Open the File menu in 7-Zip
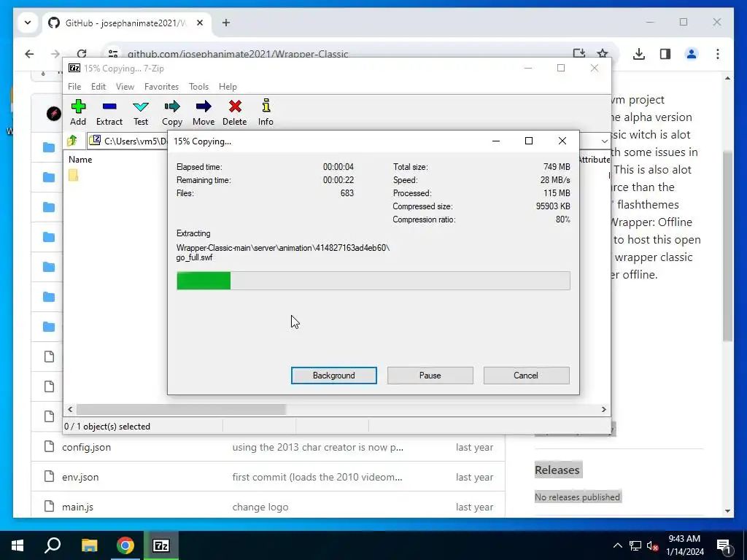 tap(74, 87)
